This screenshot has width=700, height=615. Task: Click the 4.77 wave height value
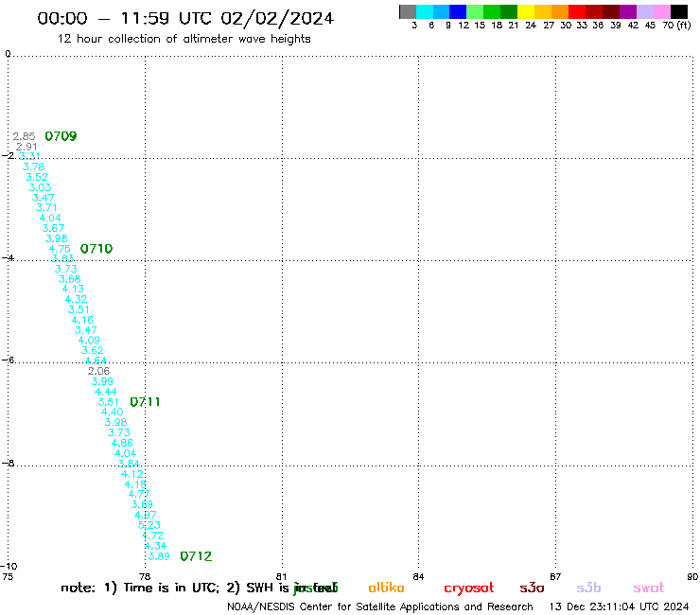coord(139,494)
